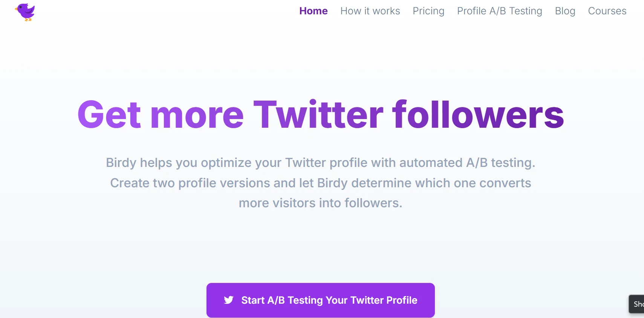The height and width of the screenshot is (318, 644).
Task: Navigate to the How it works section
Action: (370, 11)
